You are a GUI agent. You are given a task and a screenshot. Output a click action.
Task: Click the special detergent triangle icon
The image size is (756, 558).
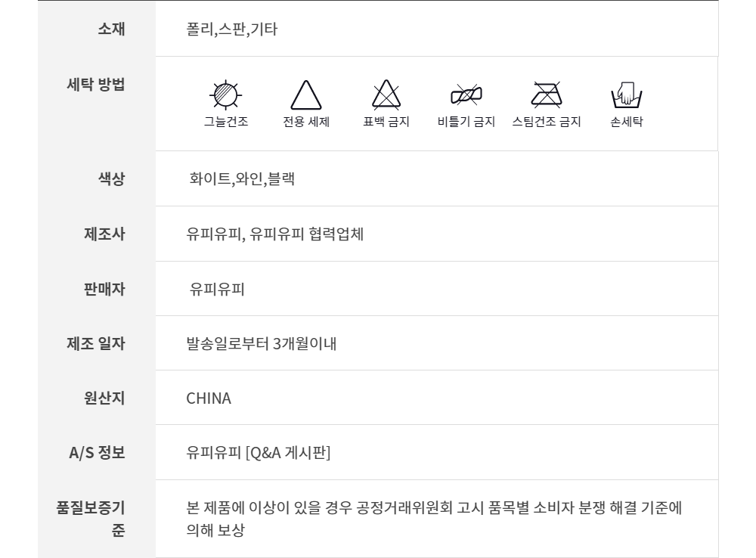coord(306,96)
